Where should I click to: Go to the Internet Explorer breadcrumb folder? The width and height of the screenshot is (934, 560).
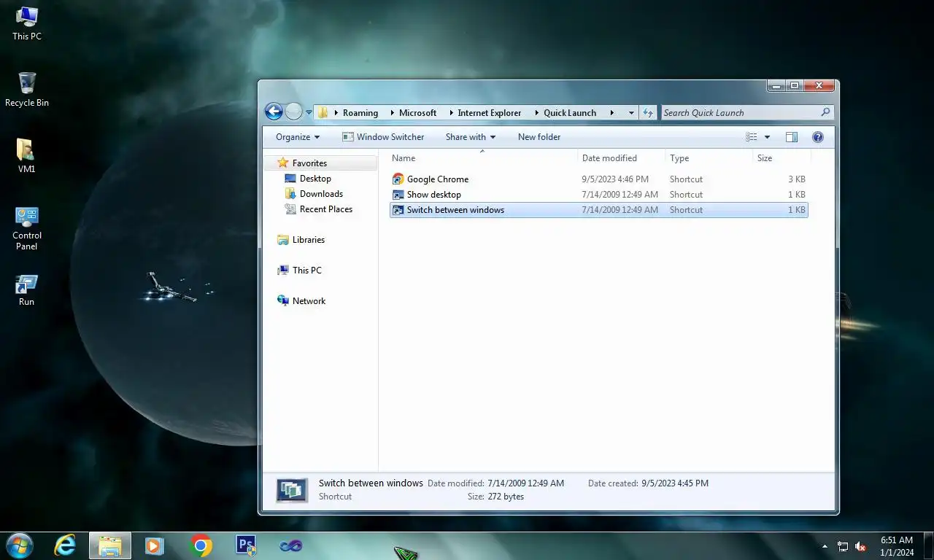coord(490,113)
